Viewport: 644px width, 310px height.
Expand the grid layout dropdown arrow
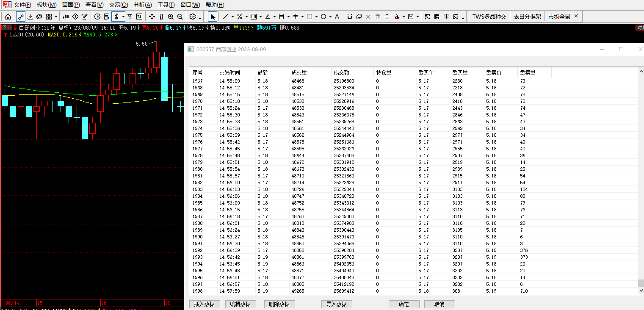(x=56, y=17)
